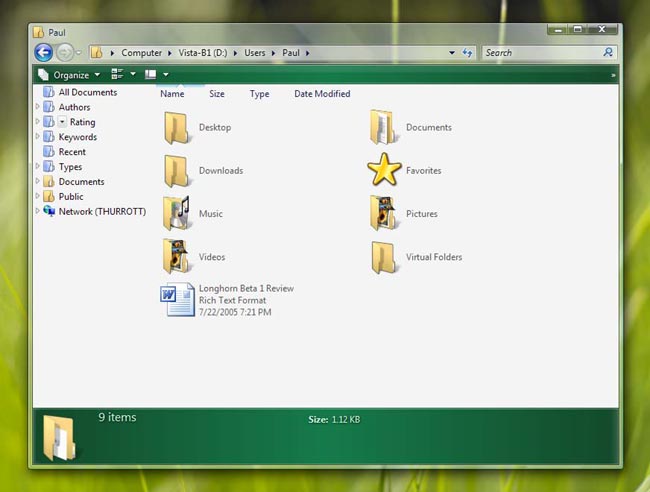Select All Documents in the navigation pane
Image resolution: width=650 pixels, height=492 pixels.
coord(87,92)
